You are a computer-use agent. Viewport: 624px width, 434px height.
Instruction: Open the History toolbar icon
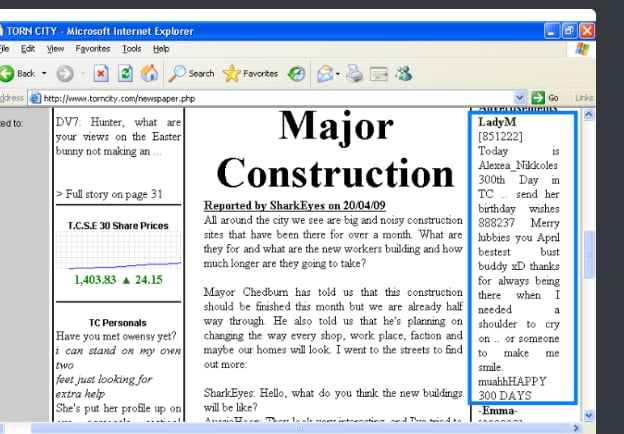297,73
